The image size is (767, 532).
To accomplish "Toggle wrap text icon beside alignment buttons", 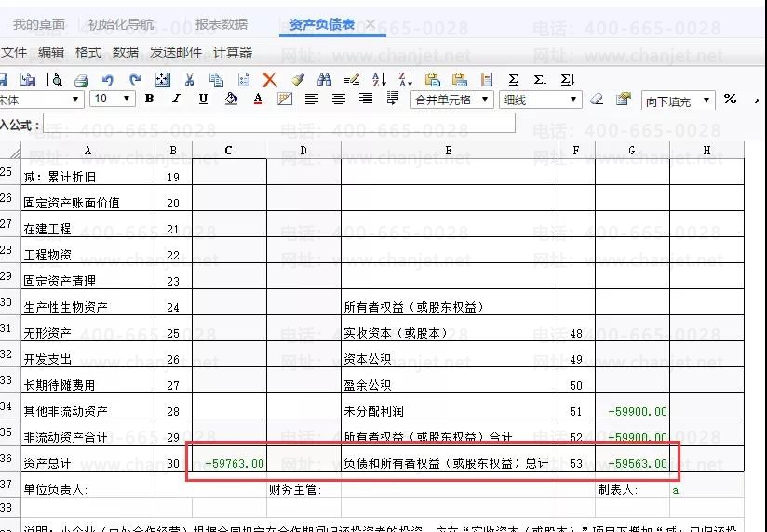I will click(392, 99).
